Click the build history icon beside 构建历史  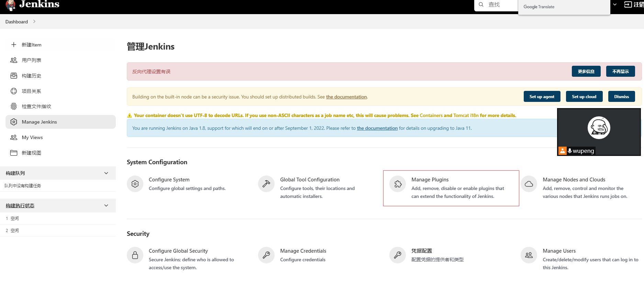click(14, 76)
